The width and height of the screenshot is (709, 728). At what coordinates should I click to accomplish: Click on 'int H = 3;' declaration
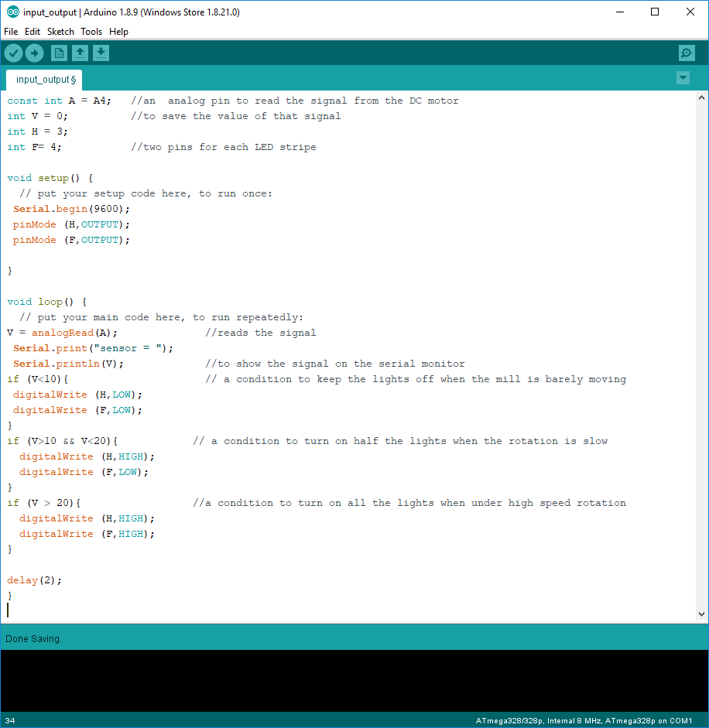pyautogui.click(x=37, y=132)
